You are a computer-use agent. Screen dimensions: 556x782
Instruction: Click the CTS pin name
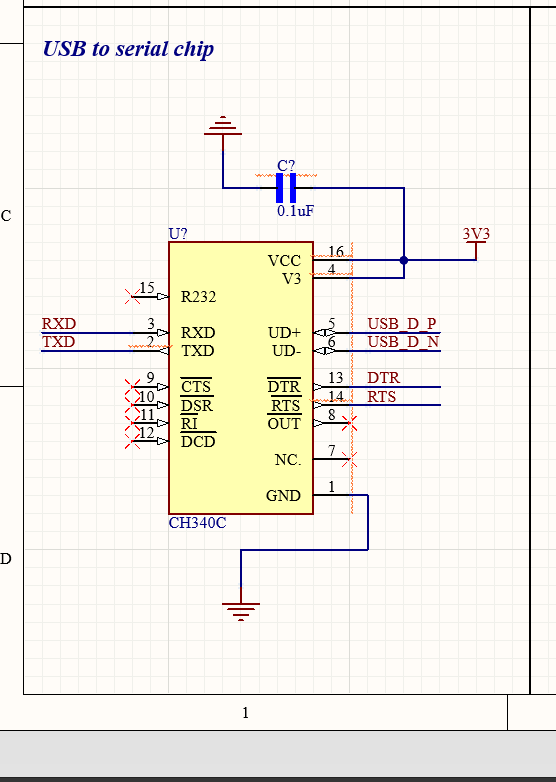click(x=196, y=387)
